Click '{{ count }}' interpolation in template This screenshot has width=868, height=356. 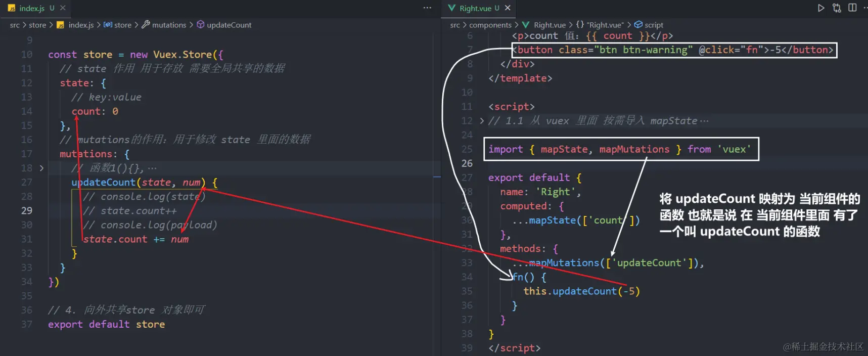(x=617, y=36)
